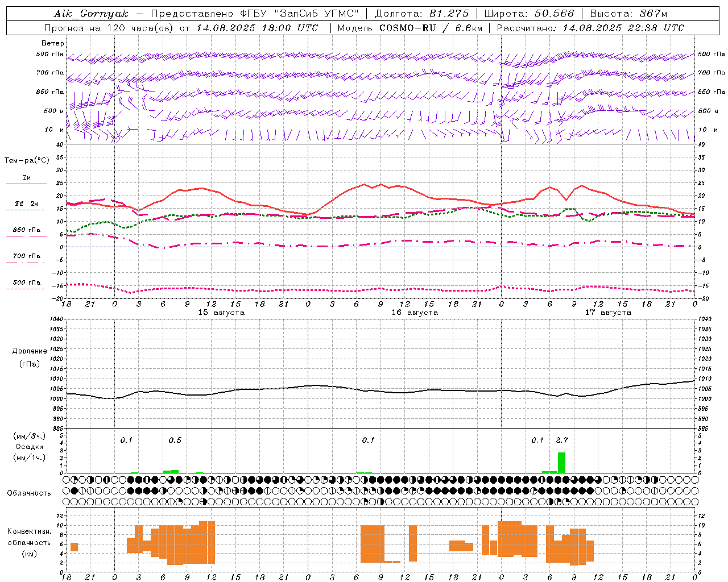Click the black pressure curve line
This screenshot has width=728, height=582.
(x=380, y=390)
